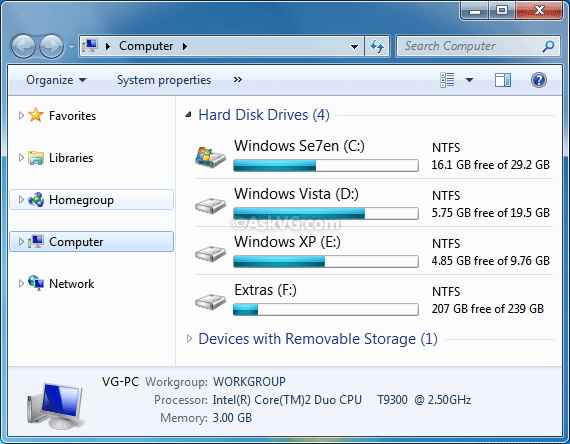The height and width of the screenshot is (444, 570).
Task: Toggle the preview pane
Action: pyautogui.click(x=503, y=80)
